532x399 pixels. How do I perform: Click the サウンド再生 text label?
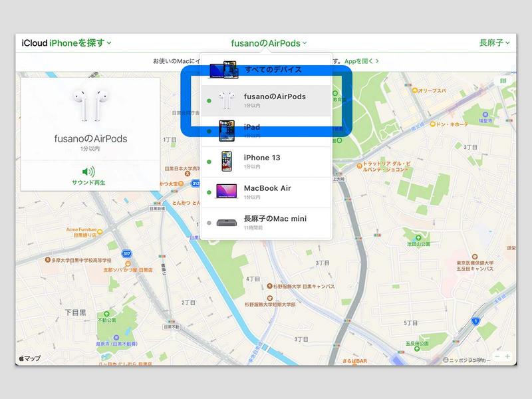point(88,182)
